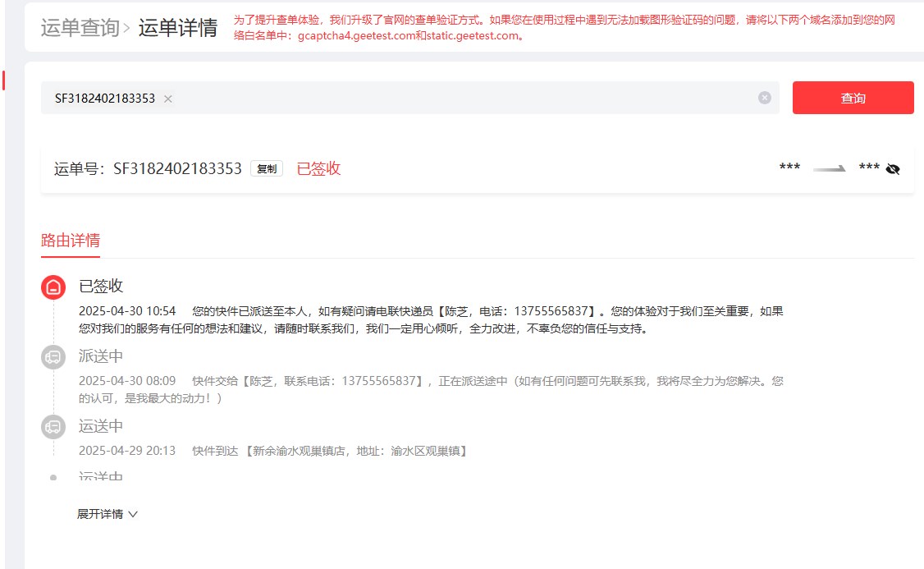Expand details via 展开详情

[107, 514]
